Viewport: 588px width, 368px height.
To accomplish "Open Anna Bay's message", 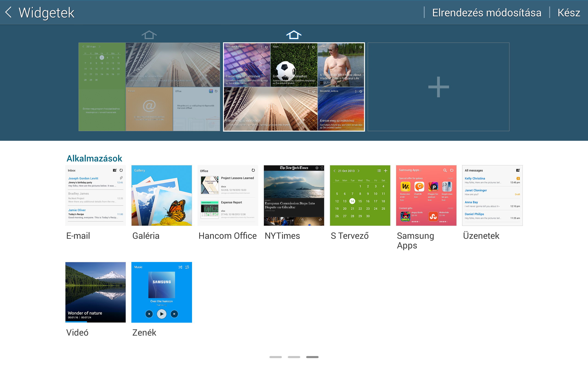I will [x=492, y=204].
